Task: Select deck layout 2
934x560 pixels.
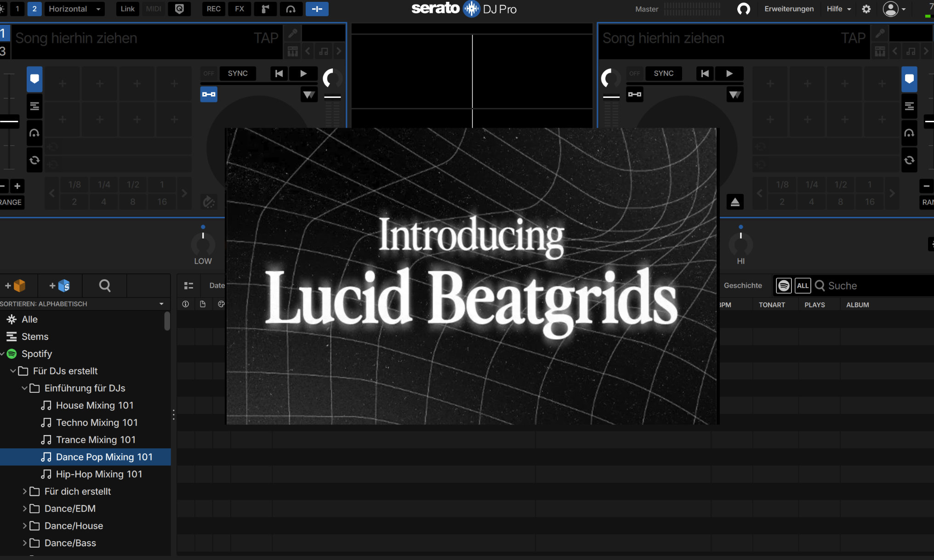Action: (x=34, y=9)
